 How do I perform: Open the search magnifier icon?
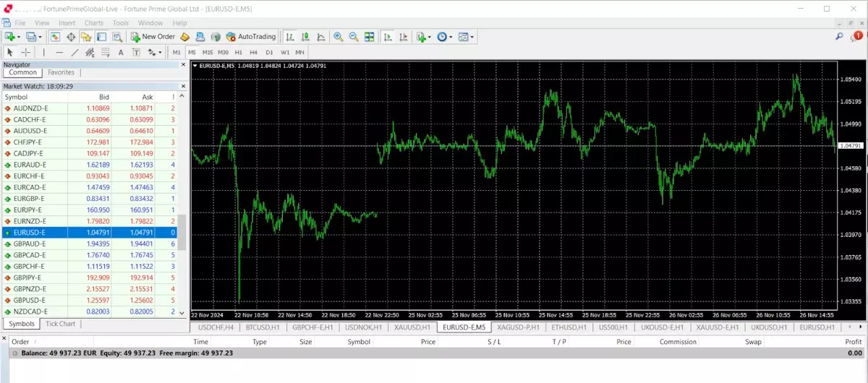839,36
